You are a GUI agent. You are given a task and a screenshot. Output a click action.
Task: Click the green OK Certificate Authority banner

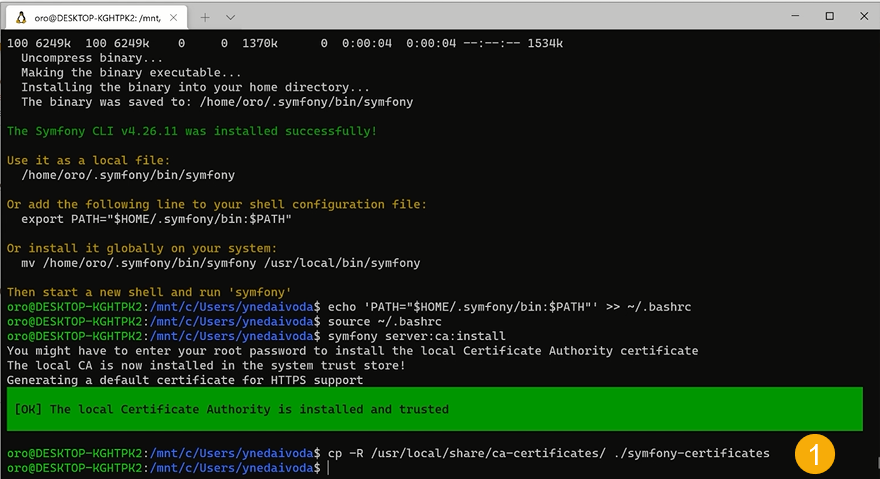[434, 409]
